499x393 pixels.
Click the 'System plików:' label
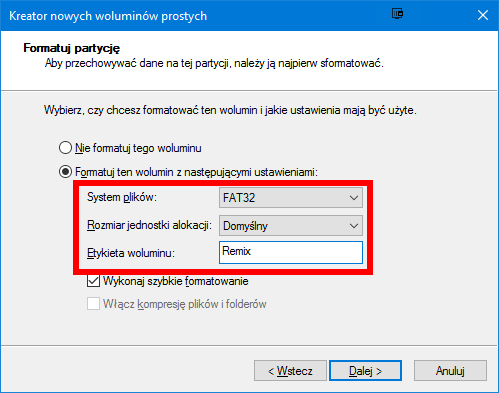tap(122, 197)
